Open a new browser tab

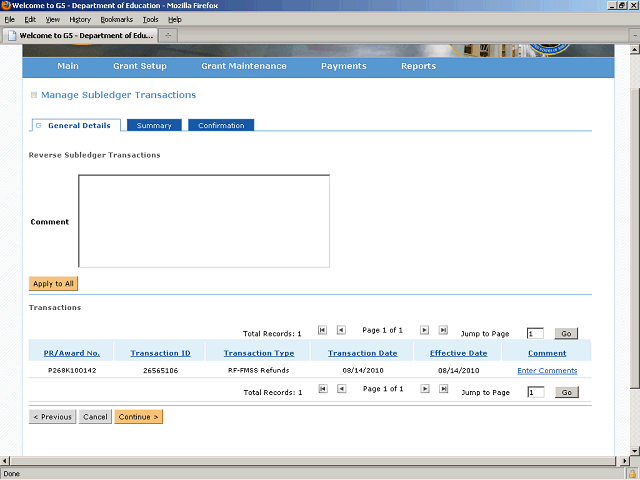tap(168, 36)
